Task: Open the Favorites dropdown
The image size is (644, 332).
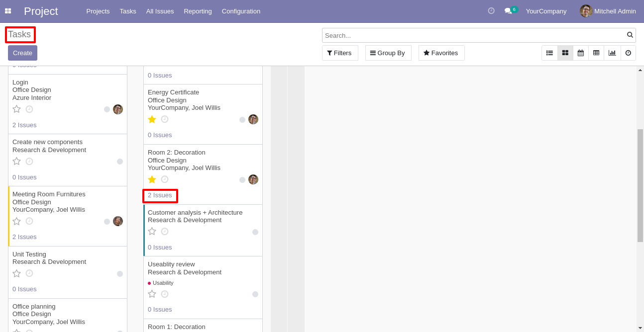Action: pos(441,53)
